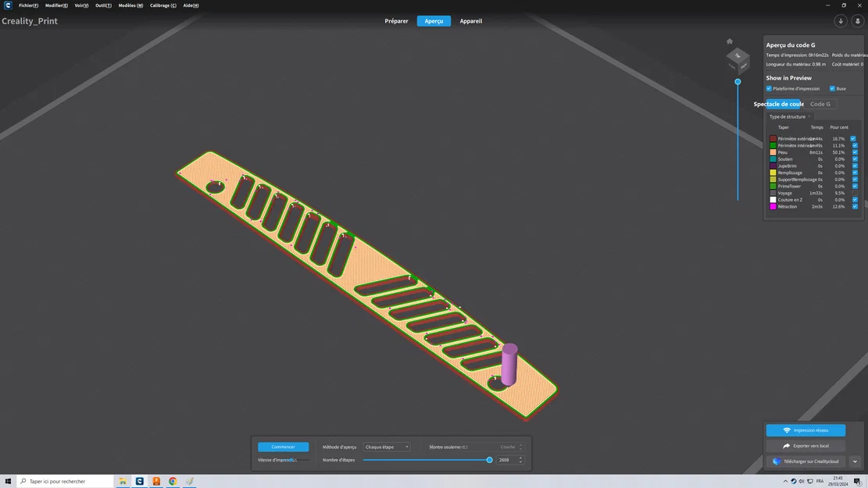
Task: Click the user account icon top right
Action: point(857,20)
